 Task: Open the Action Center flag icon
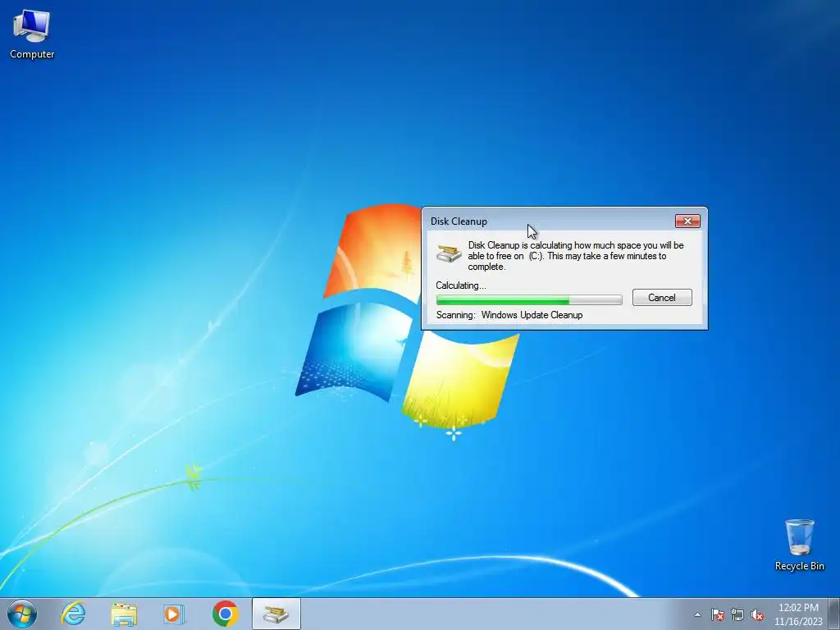click(718, 614)
